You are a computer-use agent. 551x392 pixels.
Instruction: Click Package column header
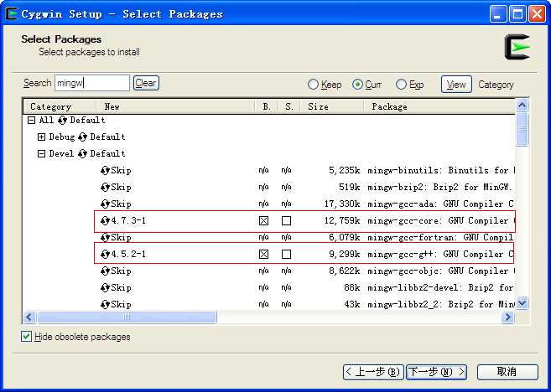click(x=439, y=106)
